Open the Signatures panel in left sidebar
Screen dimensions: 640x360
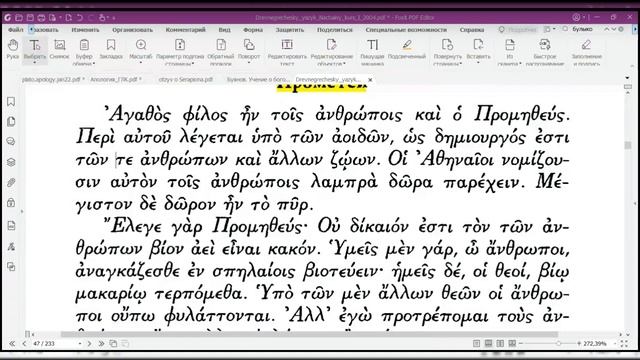[11, 246]
